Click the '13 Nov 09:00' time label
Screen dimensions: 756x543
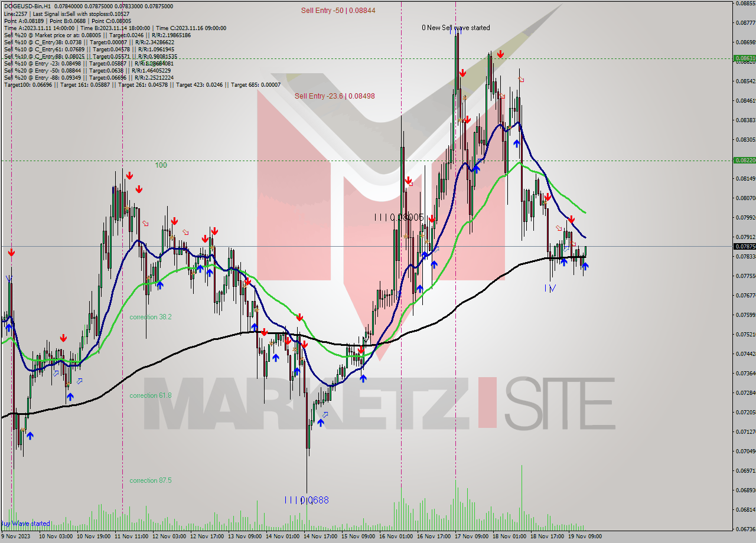[245, 537]
